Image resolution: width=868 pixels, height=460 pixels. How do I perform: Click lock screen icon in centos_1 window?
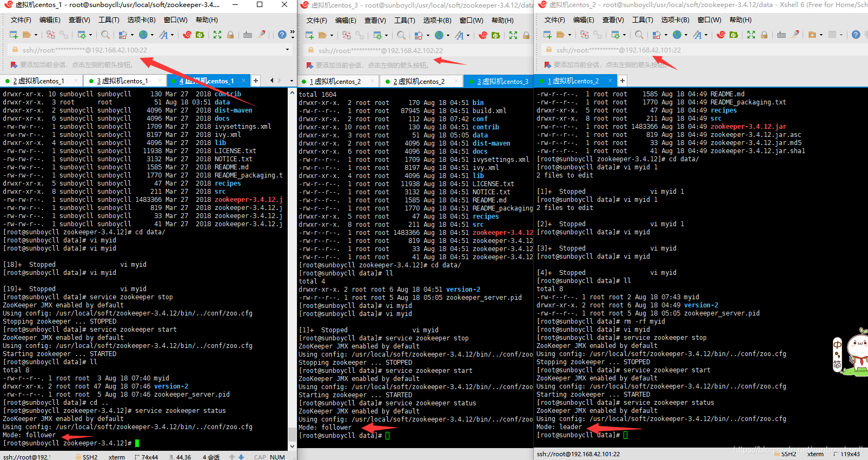230,35
